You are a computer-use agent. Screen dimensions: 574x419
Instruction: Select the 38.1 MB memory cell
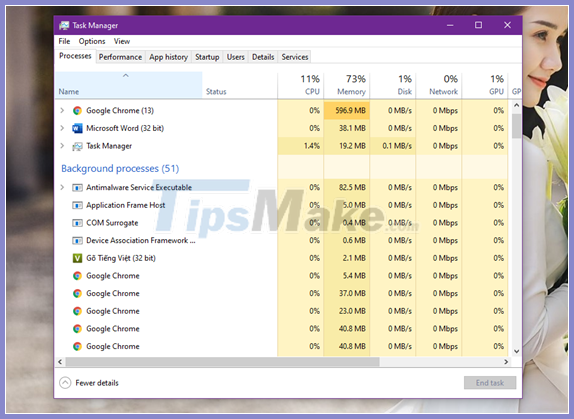tap(347, 128)
